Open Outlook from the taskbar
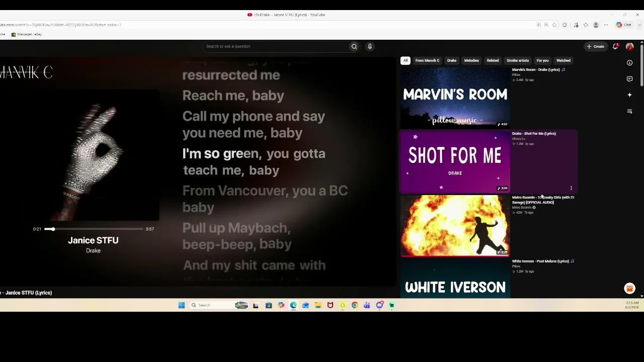 coord(305,305)
